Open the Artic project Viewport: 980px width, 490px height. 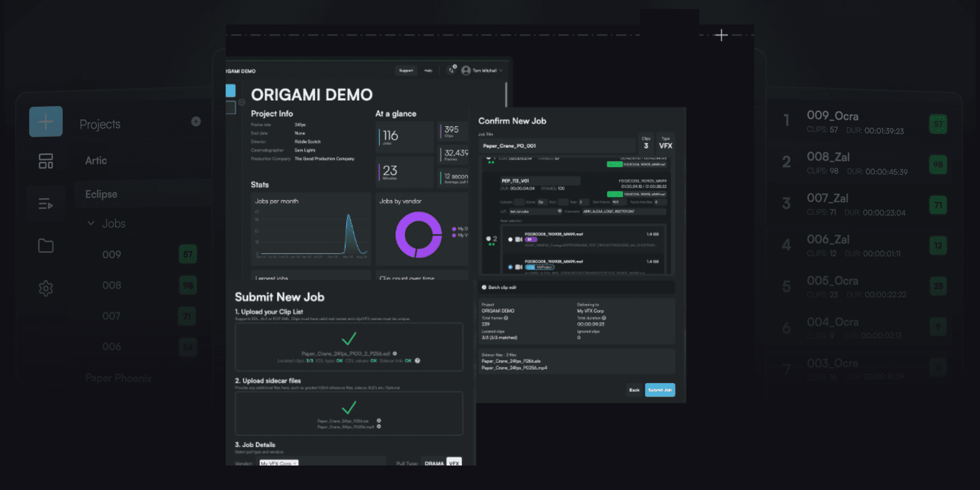96,161
